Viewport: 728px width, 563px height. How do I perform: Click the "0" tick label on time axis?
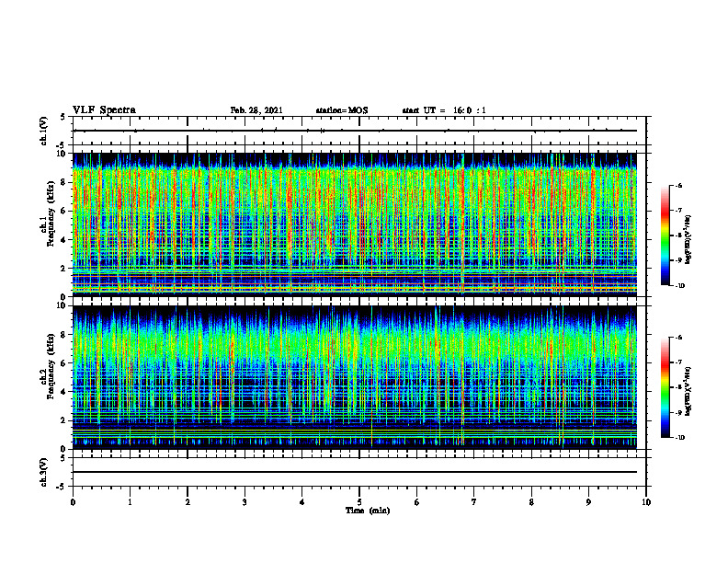(73, 502)
